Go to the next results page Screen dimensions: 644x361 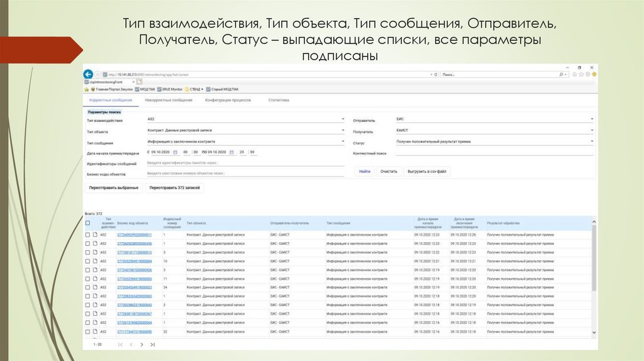(142, 345)
